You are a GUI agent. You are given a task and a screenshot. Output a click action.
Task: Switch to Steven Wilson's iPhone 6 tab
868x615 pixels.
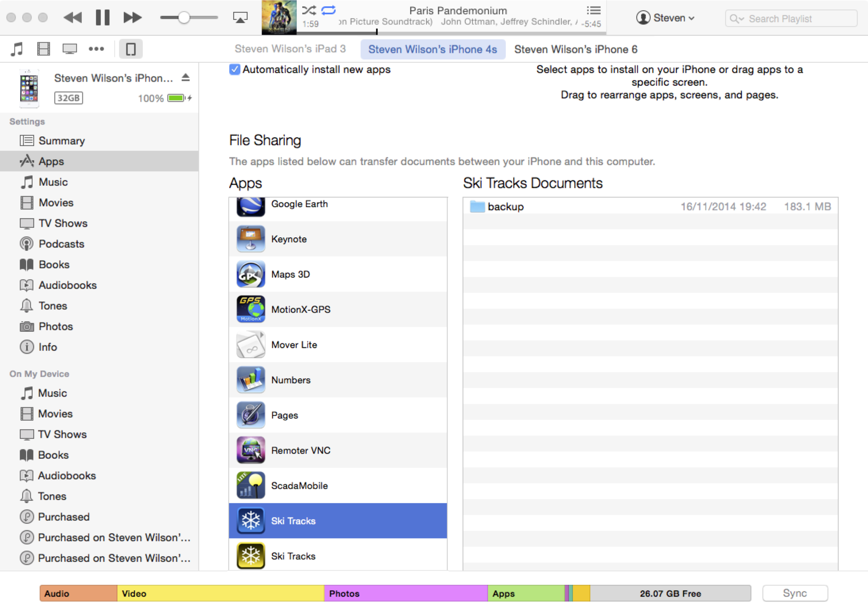point(576,49)
